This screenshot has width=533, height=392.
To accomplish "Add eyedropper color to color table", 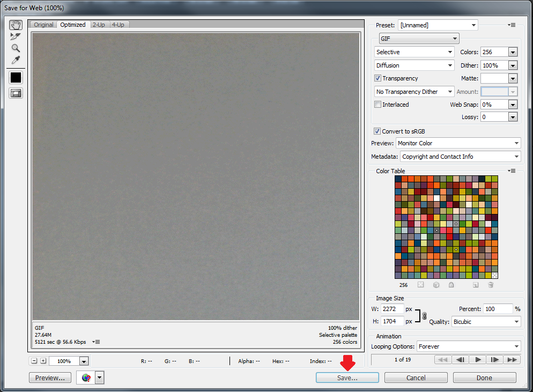I will pyautogui.click(x=476, y=285).
